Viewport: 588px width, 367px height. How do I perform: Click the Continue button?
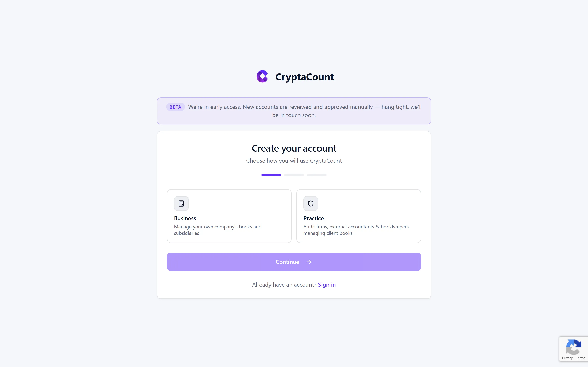(294, 262)
